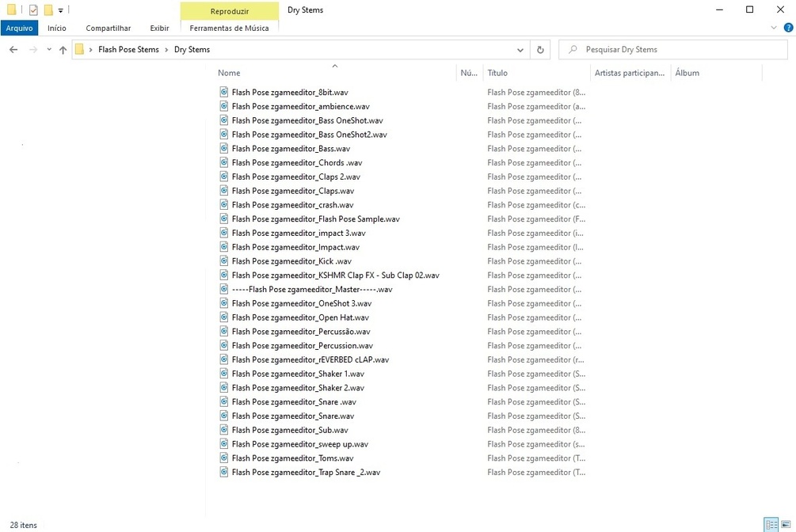Screen dimensions: 796x532
Task: Select KSHMR Clap FX - Sub Clap 02.wav
Action: point(336,275)
